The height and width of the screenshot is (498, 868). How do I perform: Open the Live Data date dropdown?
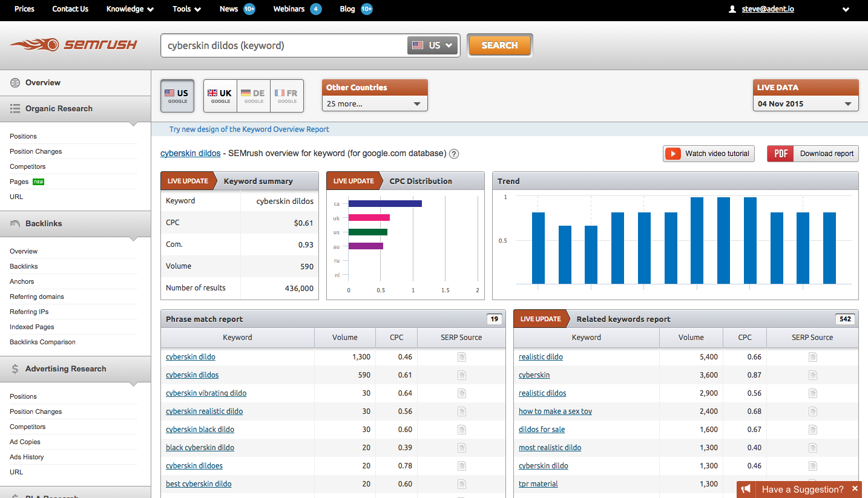tap(806, 103)
